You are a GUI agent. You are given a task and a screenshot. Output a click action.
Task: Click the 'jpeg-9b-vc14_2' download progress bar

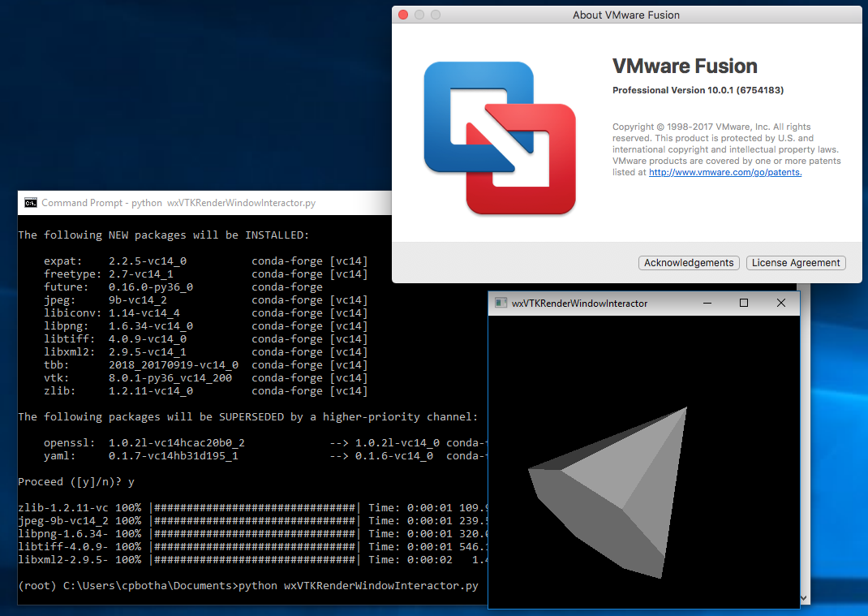coord(256,521)
